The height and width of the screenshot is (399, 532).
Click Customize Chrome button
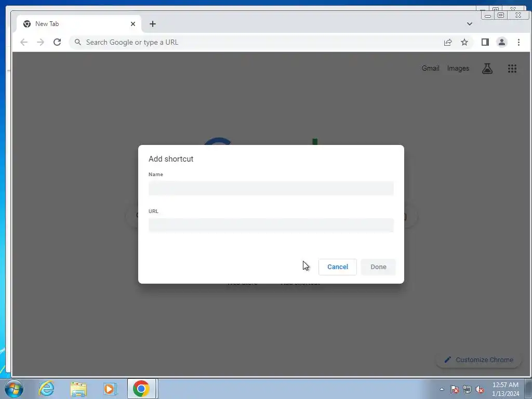[x=478, y=360]
